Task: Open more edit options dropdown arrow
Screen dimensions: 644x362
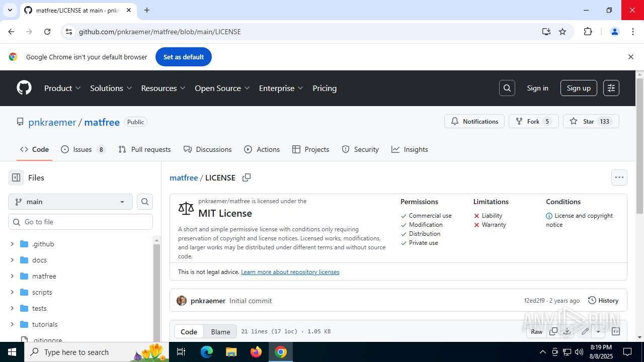Action: tap(598, 331)
